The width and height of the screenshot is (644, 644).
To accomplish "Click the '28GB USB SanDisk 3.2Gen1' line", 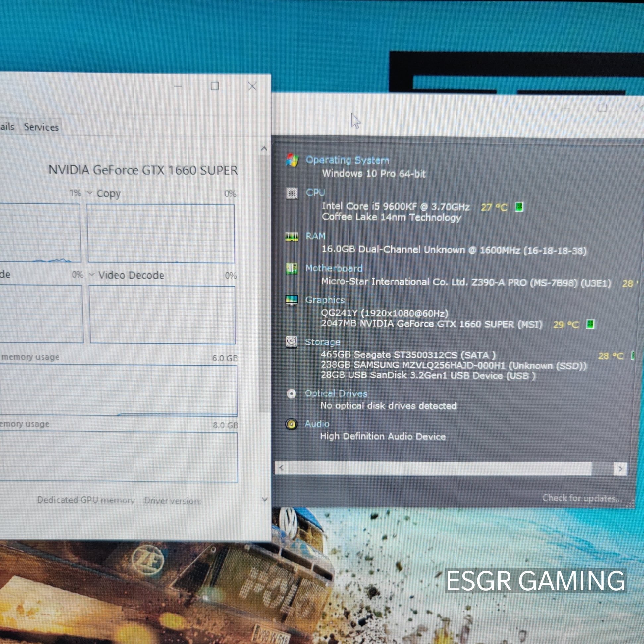I will point(428,375).
